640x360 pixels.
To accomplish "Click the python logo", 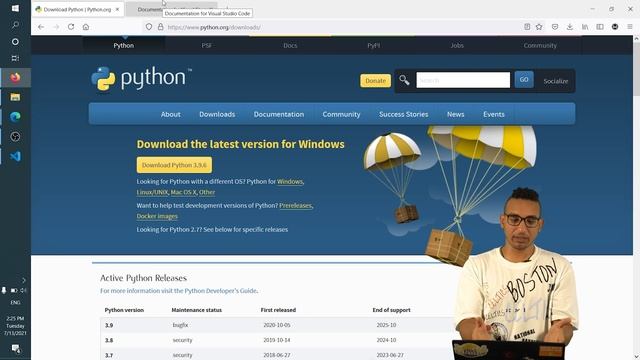I will 141,78.
